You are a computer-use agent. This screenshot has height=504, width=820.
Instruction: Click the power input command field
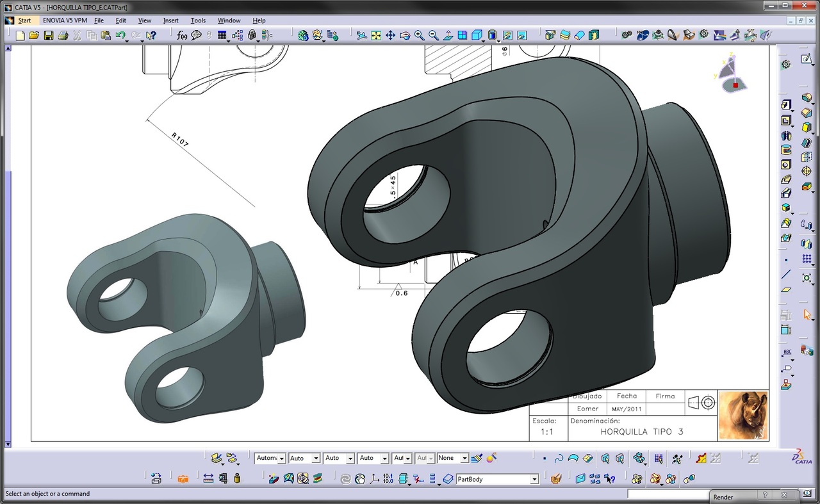pos(669,494)
